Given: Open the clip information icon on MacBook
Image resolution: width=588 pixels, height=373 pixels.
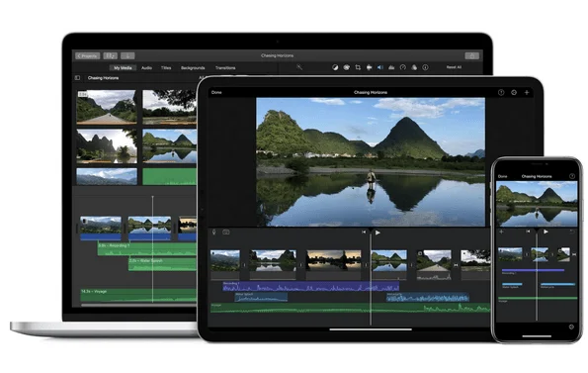Looking at the screenshot, I should (425, 67).
